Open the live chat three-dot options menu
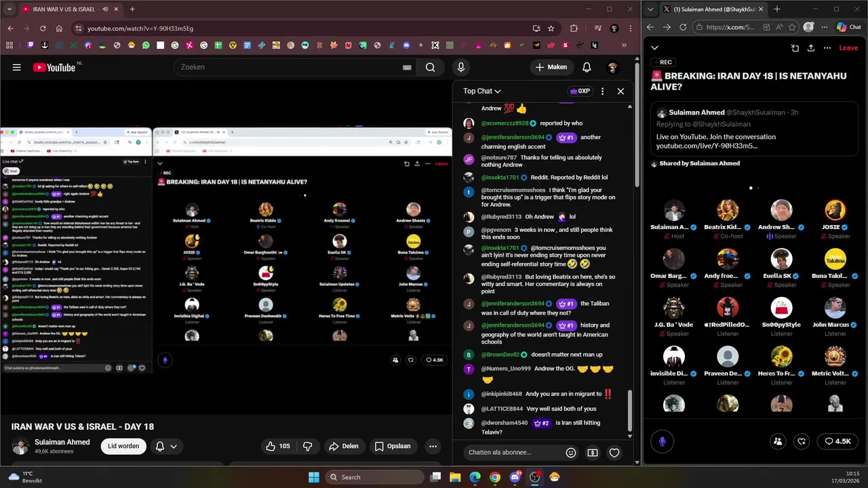 602,91
